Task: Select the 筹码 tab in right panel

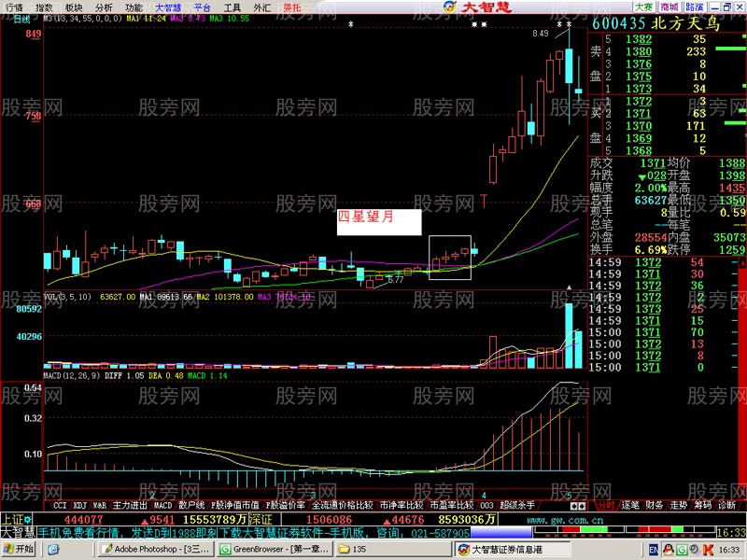Action: tap(703, 505)
